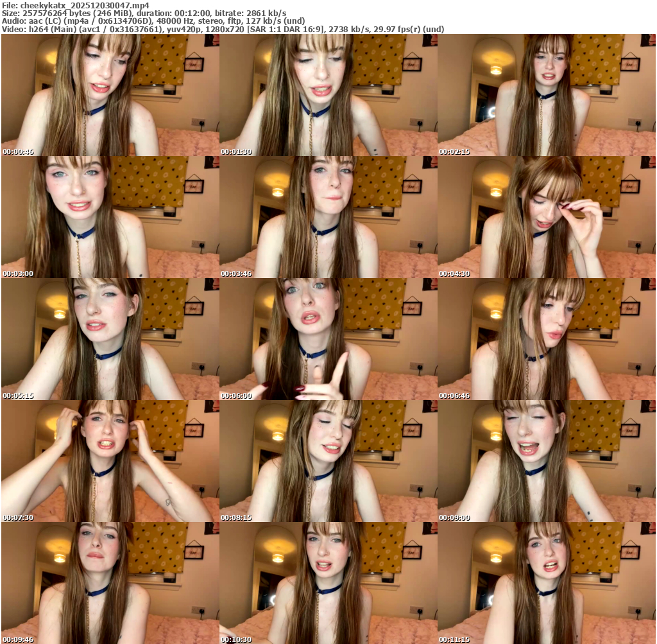Pick the 00:06:00 frame with pointing finger

pyautogui.click(x=328, y=339)
